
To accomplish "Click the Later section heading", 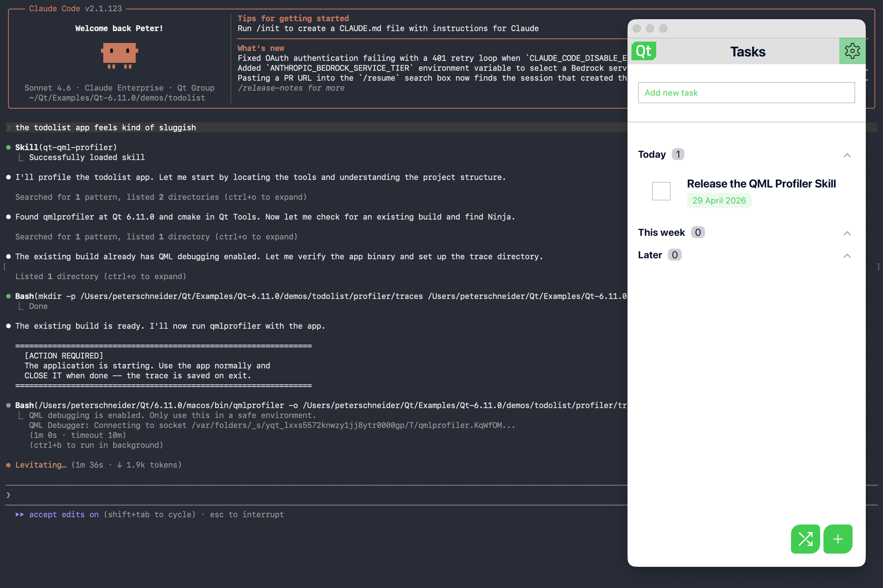I will pyautogui.click(x=650, y=255).
